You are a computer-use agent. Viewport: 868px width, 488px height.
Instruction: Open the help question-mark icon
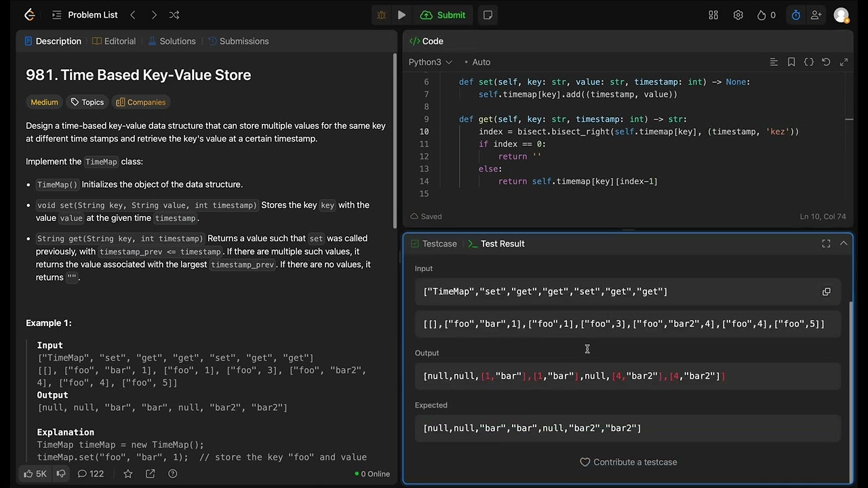pos(173,474)
